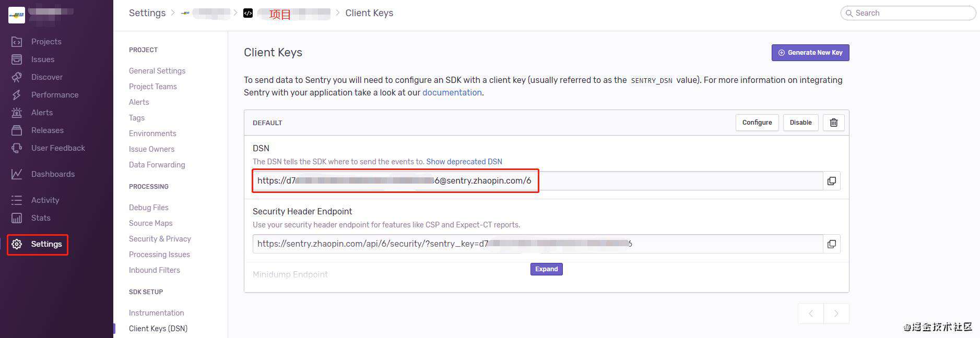This screenshot has width=980, height=338.
Task: Open Environments settings
Action: [152, 134]
